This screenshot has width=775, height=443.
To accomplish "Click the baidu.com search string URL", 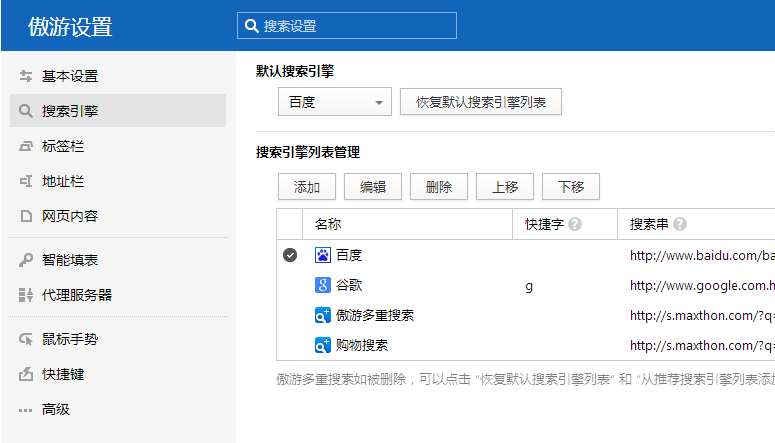I will 702,255.
